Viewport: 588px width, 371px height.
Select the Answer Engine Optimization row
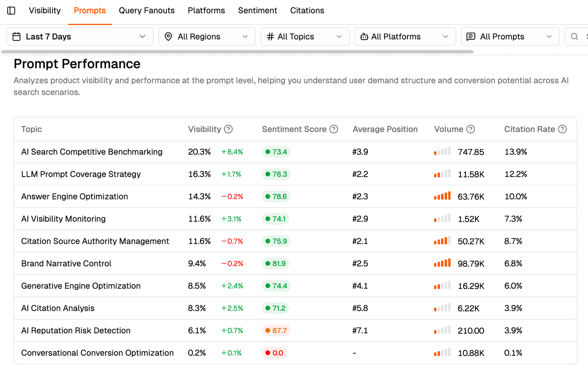click(296, 196)
